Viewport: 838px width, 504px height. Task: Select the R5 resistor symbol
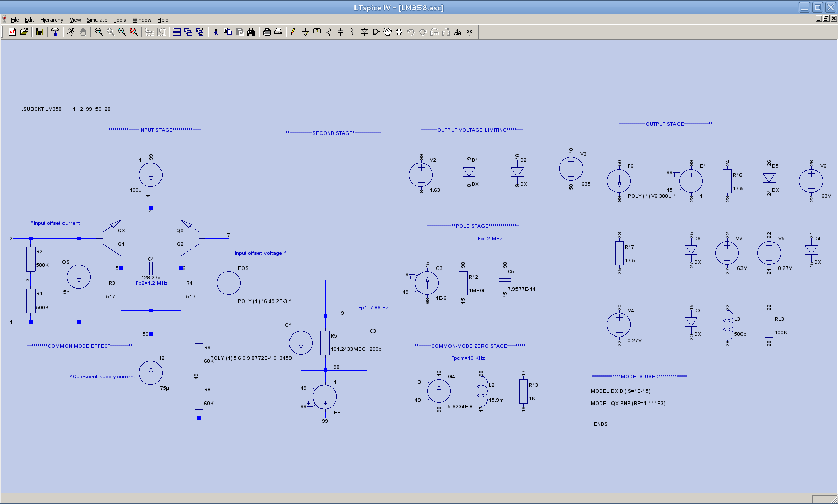(325, 343)
